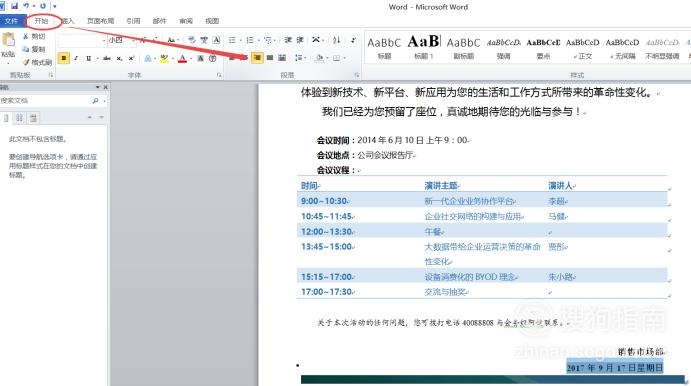This screenshot has height=386, width=691.
Task: Redo the action in the Quick Access Toolbar
Action: pyautogui.click(x=43, y=6)
